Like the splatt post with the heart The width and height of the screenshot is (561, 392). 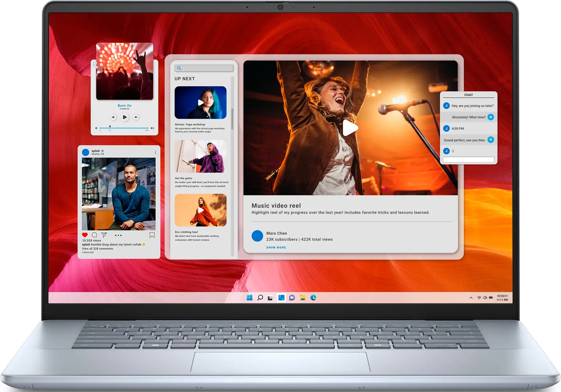click(85, 235)
